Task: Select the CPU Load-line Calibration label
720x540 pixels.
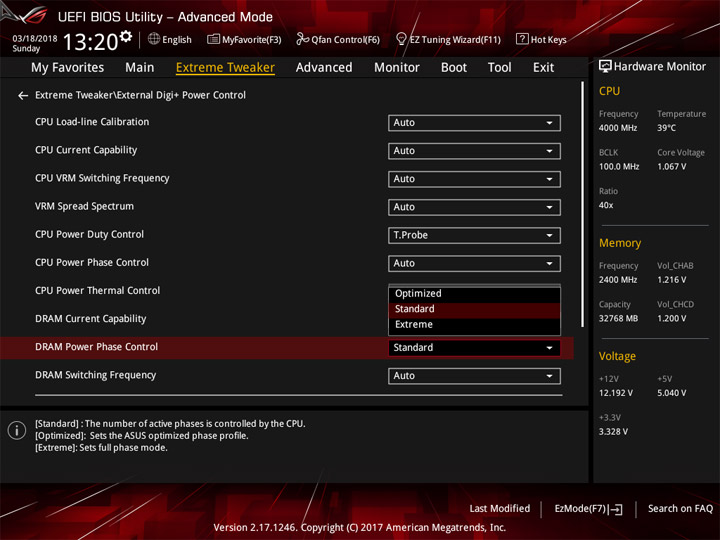Action: [x=92, y=122]
